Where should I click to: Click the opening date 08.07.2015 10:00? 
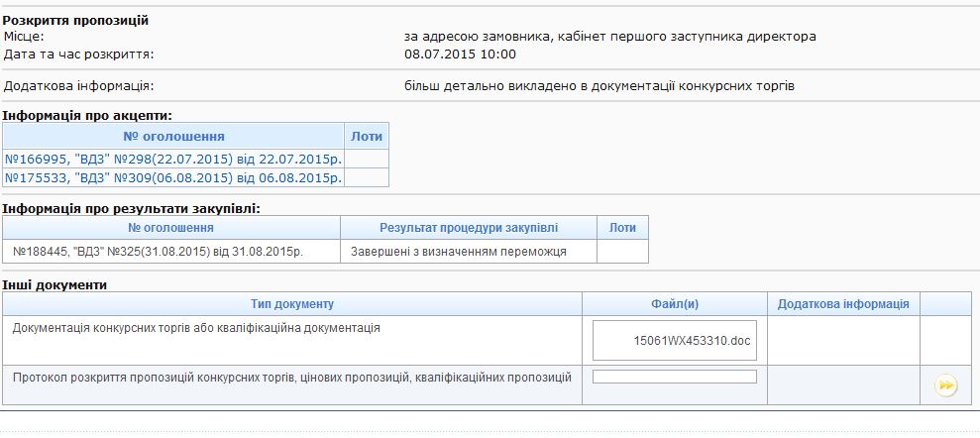click(460, 54)
